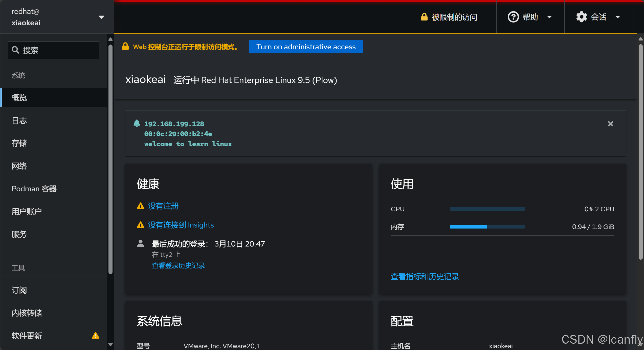
Task: Click the xiaokeai value beside 主机名
Action: 501,346
